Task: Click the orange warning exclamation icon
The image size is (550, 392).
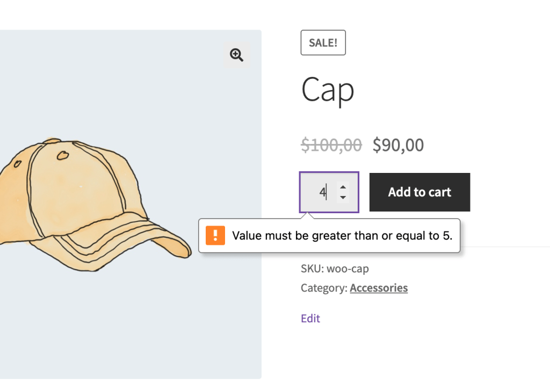Action: 215,235
